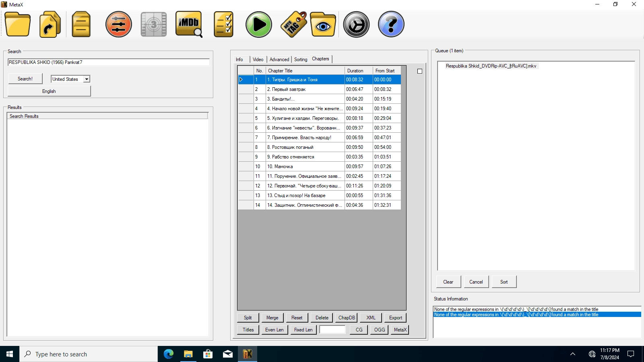Click the queue Cancel button
Viewport: 644px width, 362px height.
476,282
